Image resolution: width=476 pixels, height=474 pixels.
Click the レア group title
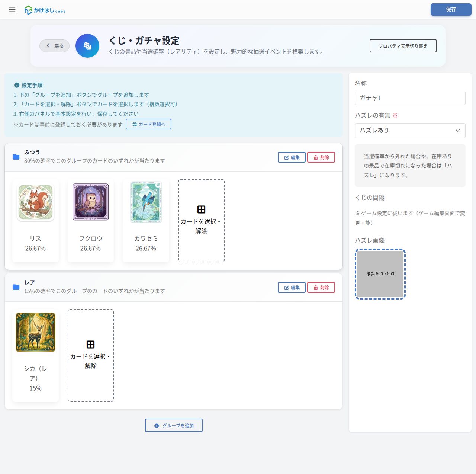coord(30,282)
